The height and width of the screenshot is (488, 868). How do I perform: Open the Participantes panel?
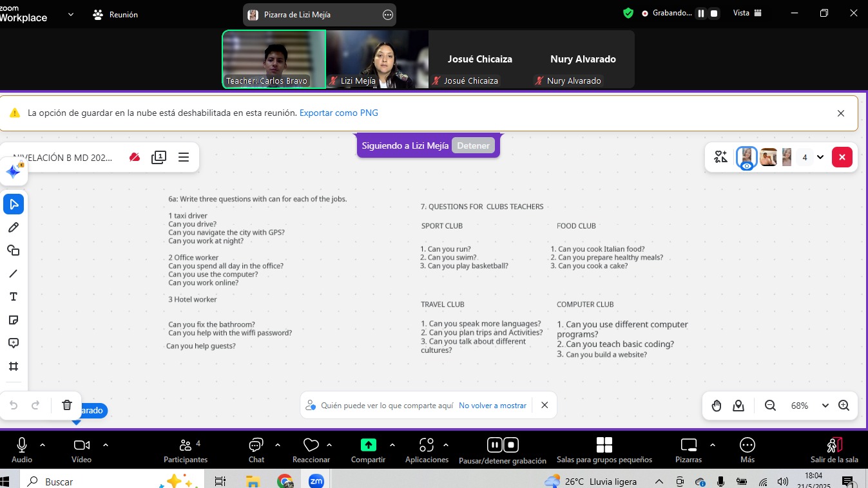[186, 450]
